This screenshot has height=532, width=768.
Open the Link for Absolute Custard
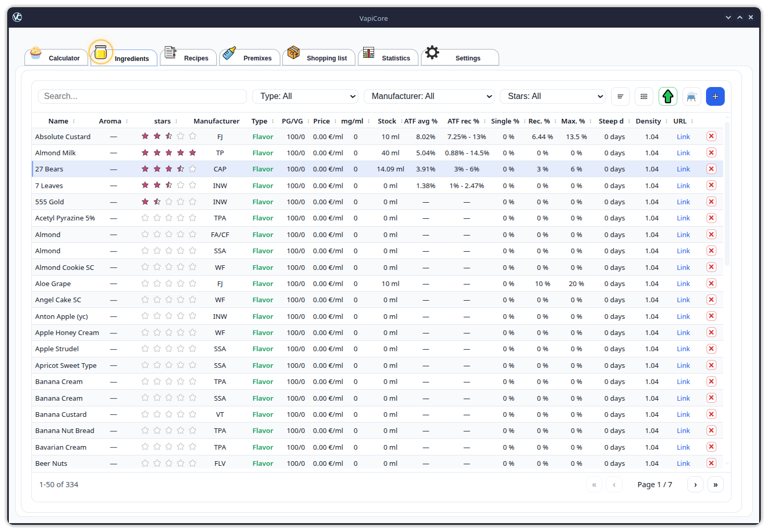(x=683, y=137)
